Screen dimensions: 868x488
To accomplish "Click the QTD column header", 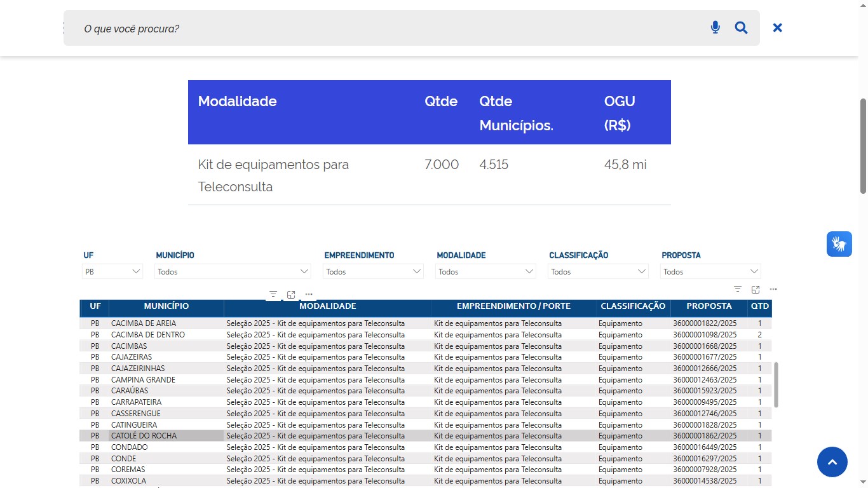I will coord(759,306).
